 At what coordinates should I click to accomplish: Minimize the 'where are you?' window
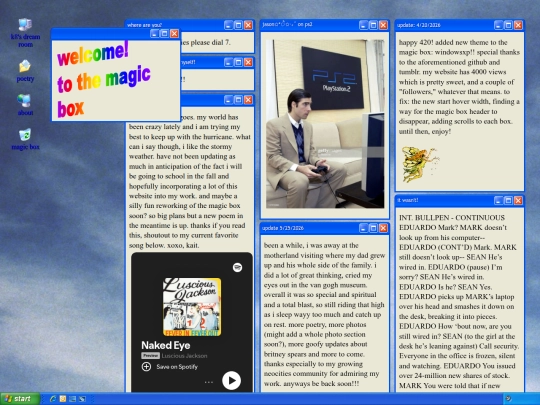[x=228, y=25]
